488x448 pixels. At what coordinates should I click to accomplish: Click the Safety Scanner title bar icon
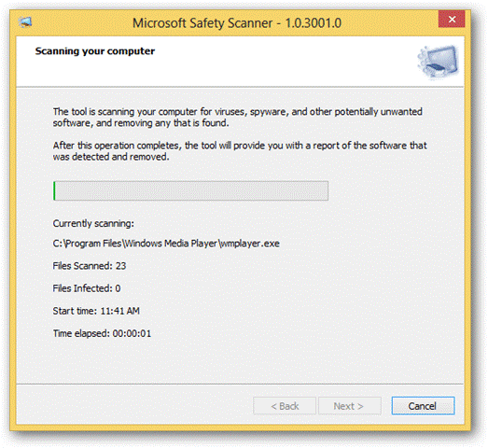point(25,22)
